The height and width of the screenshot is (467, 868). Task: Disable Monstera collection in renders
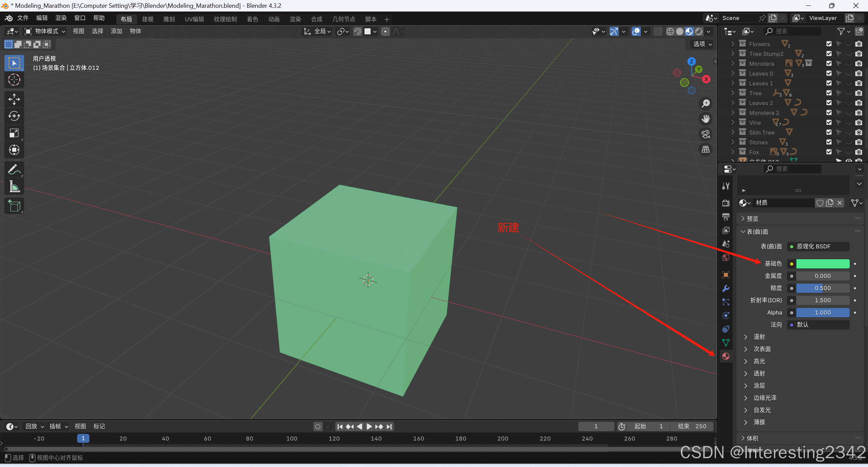[859, 63]
